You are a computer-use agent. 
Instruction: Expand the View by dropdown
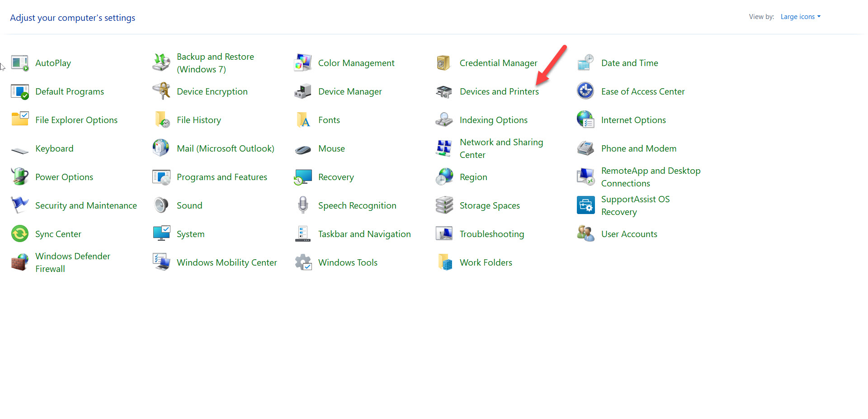point(800,16)
